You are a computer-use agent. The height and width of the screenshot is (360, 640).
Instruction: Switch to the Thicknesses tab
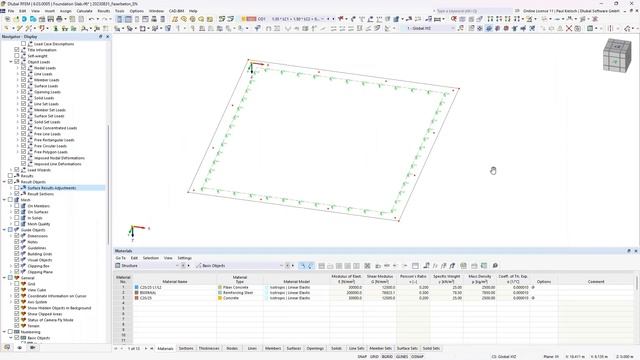[209, 349]
